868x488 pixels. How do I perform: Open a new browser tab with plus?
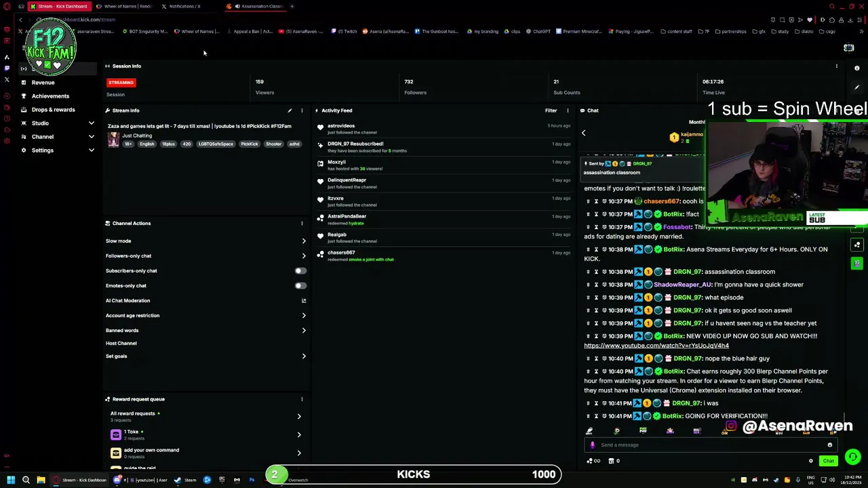[292, 6]
